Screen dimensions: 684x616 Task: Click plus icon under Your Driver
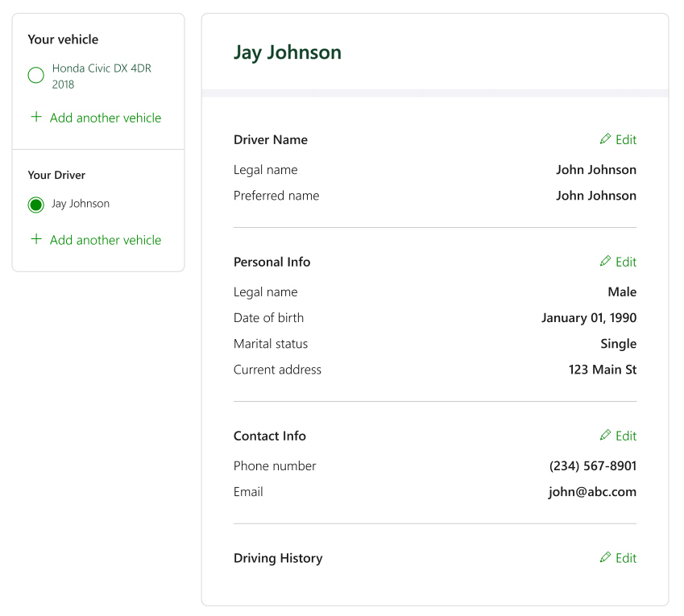tap(35, 240)
